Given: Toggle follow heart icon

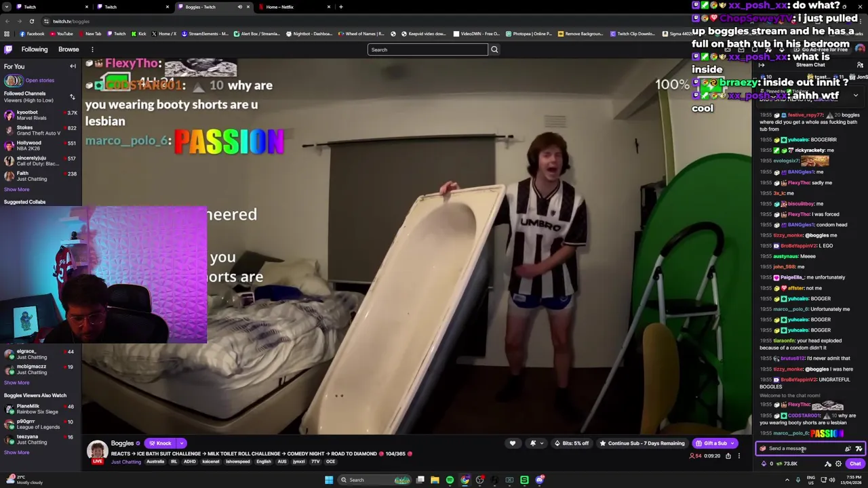Looking at the screenshot, I should (x=513, y=443).
